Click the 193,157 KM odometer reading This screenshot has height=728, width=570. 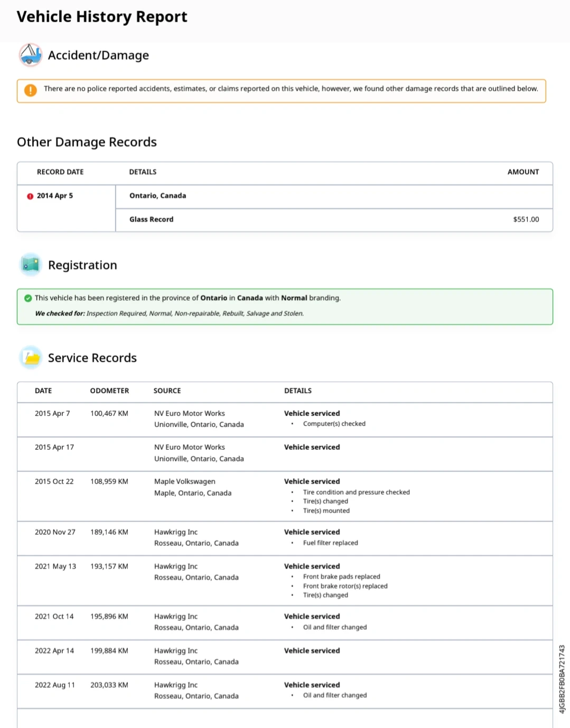point(109,566)
